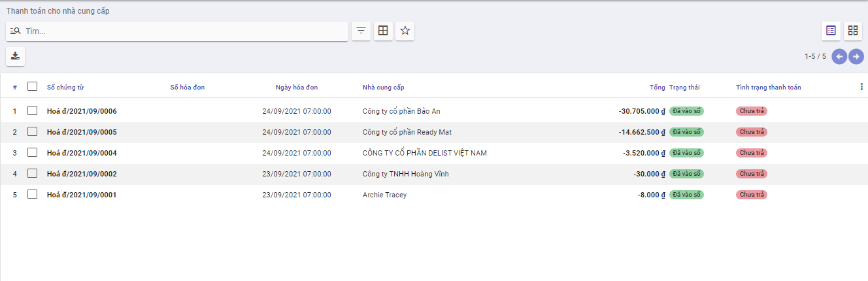Open invoice Hoá đ/2021/09/0005
This screenshot has height=281, width=868.
coord(82,132)
